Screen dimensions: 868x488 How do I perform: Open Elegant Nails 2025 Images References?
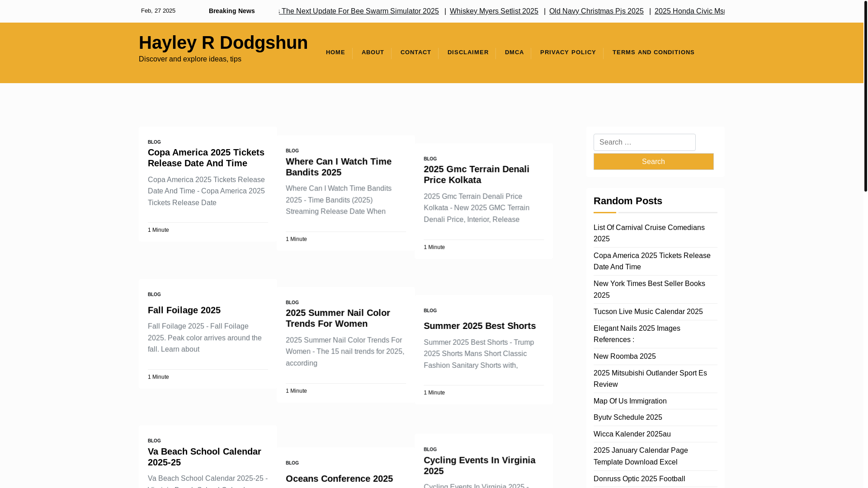[637, 334]
